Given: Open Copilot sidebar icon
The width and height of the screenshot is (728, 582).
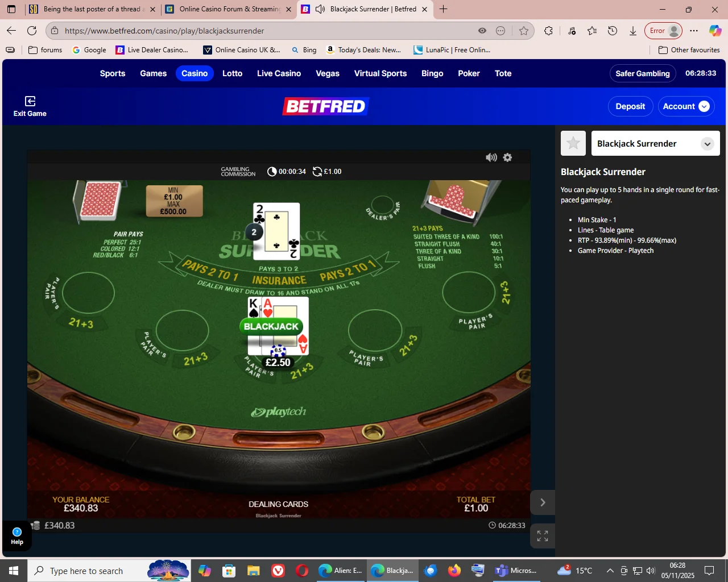Looking at the screenshot, I should click(x=715, y=31).
